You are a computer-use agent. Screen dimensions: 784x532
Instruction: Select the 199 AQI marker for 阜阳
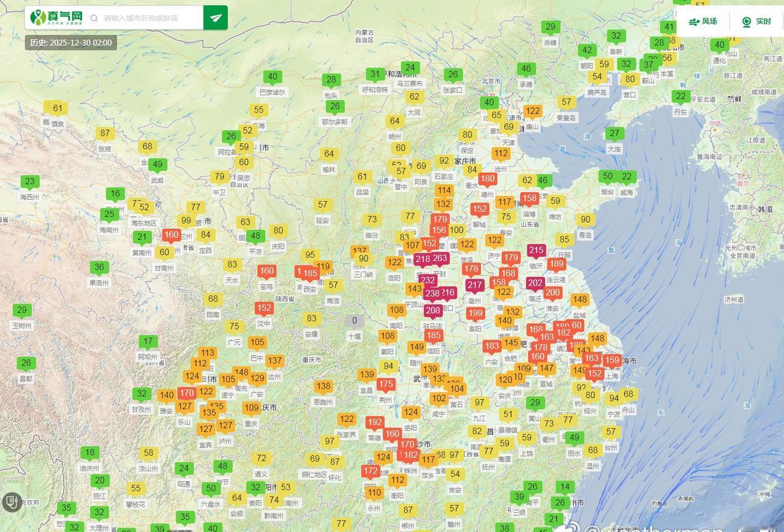coord(475,313)
